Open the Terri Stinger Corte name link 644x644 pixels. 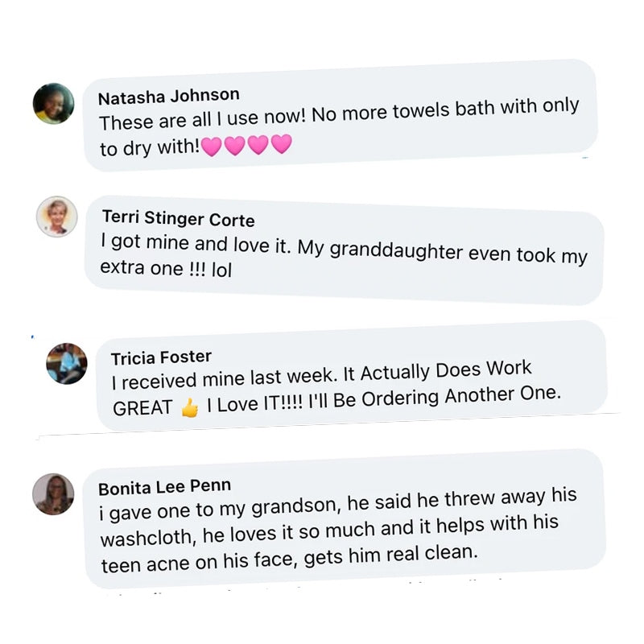(178, 218)
